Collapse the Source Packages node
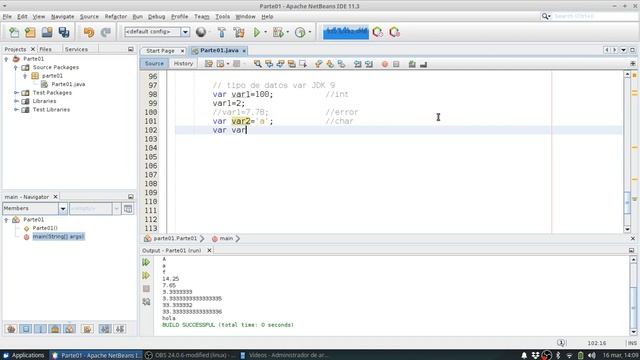This screenshot has height=360, width=640. point(16,67)
